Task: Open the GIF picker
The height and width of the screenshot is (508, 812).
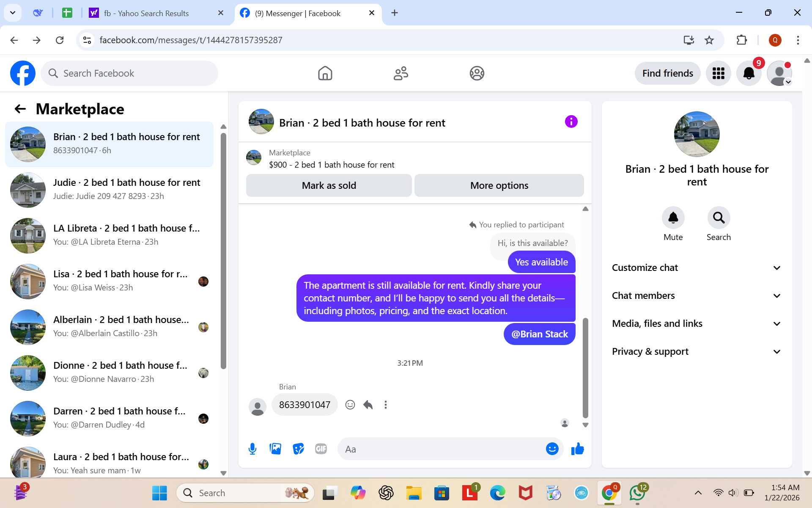Action: [x=321, y=449]
